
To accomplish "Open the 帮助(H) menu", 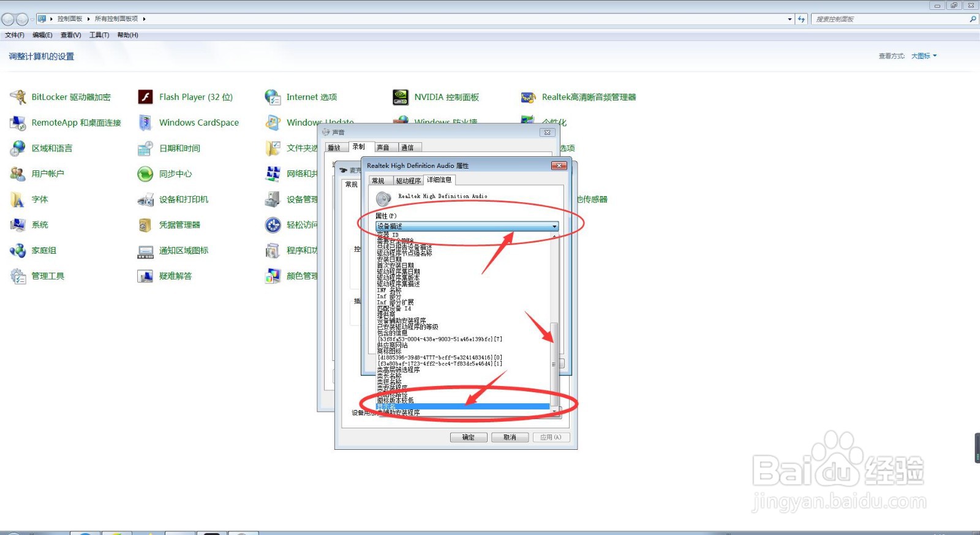I will (127, 35).
